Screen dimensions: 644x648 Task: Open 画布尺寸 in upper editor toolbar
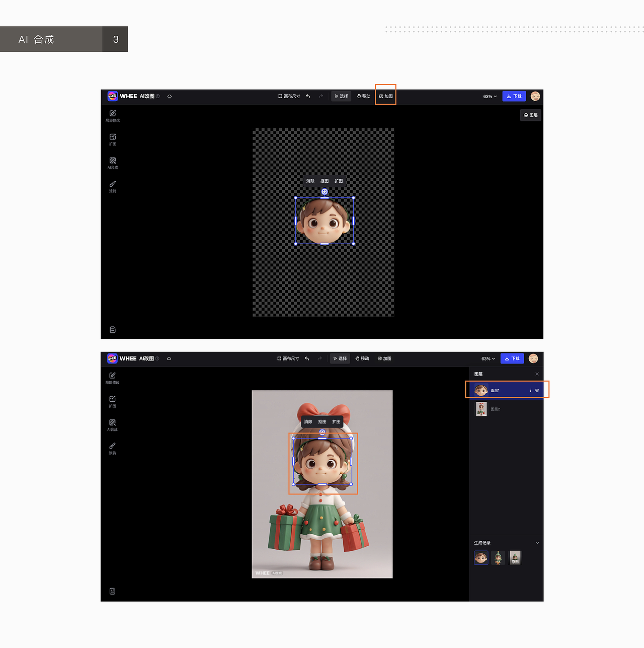[x=289, y=96]
